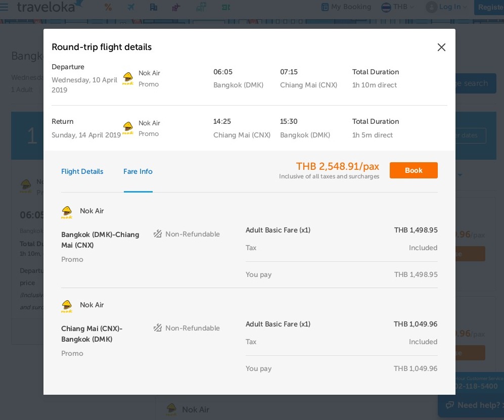
Task: Click the 'Bangkok (DMK)-Chiang Mai (CNX)' route heading
Action: (100, 240)
